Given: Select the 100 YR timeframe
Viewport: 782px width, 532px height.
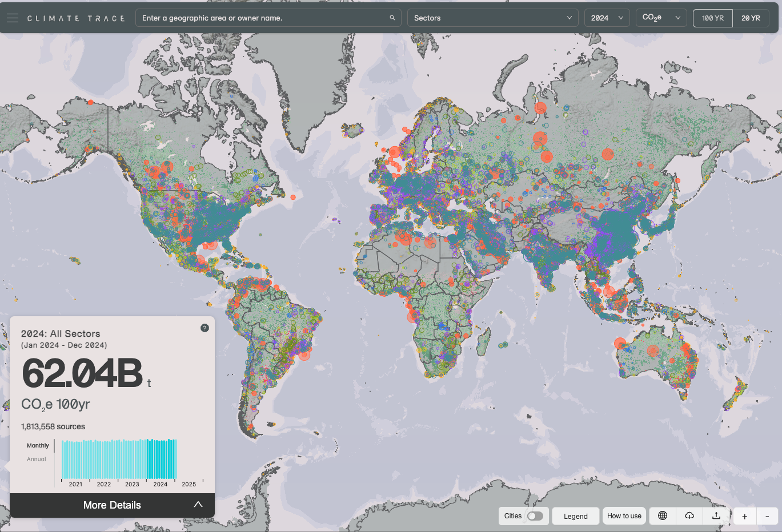Looking at the screenshot, I should [712, 18].
